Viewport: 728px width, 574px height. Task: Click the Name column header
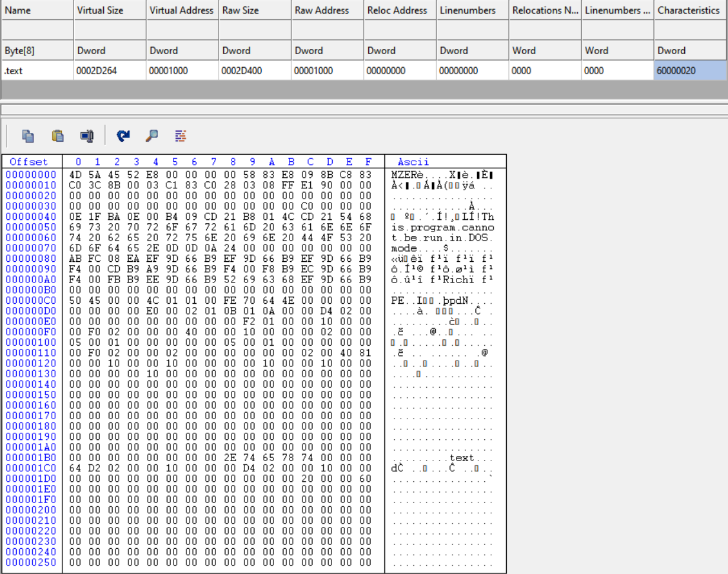click(x=17, y=10)
